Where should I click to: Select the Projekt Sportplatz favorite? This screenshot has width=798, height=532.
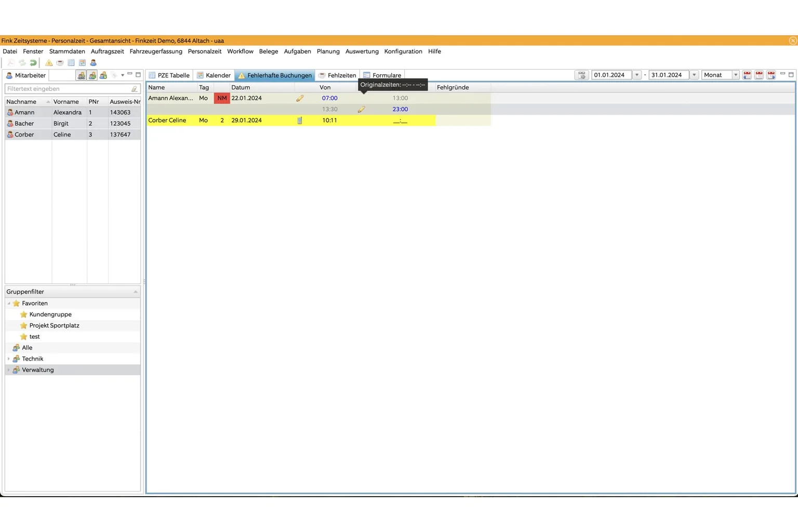point(54,326)
